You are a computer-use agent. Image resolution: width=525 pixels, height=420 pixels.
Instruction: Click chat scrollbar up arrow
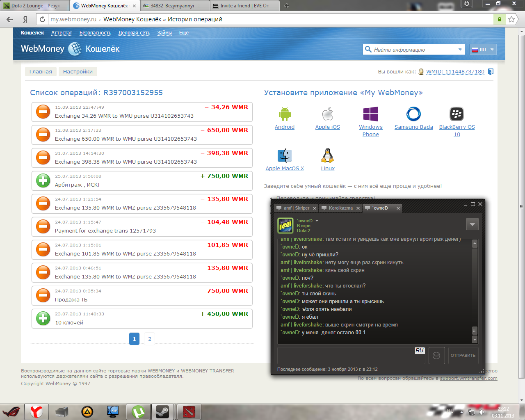click(x=475, y=244)
